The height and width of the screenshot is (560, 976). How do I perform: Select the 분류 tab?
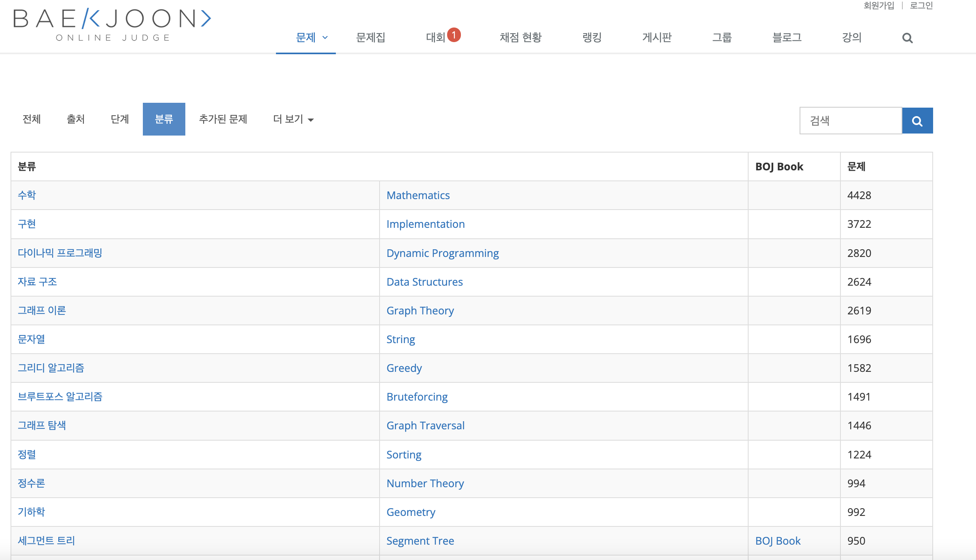click(164, 119)
